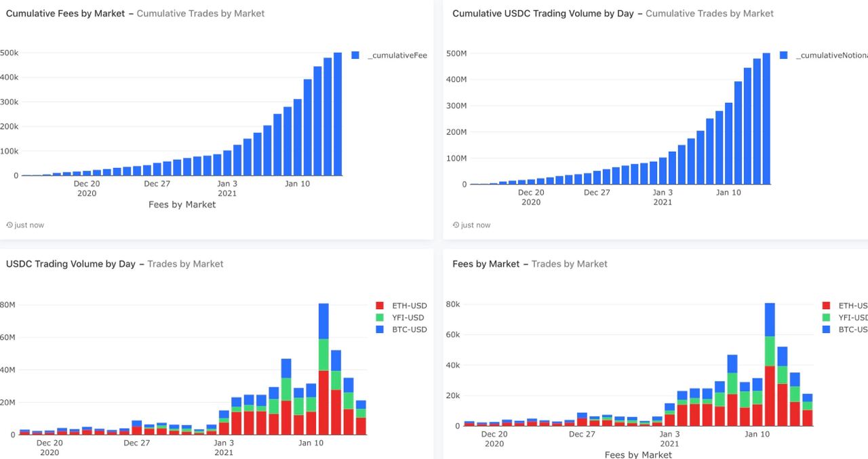The height and width of the screenshot is (459, 868).
Task: Open Trades by Market link beside USDC Trading Volume
Action: click(x=185, y=264)
